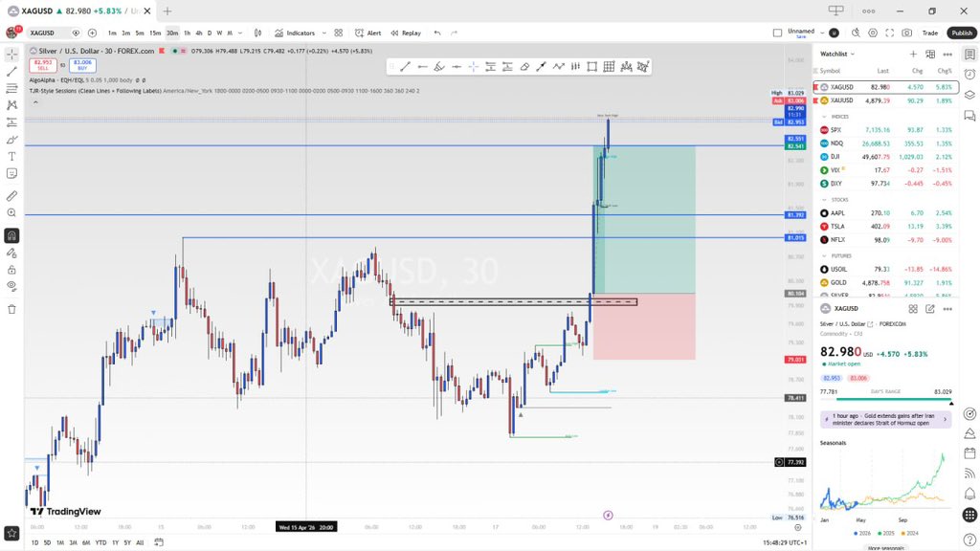
Task: Select the Trend Line tool in the floating toolbar
Action: (404, 66)
